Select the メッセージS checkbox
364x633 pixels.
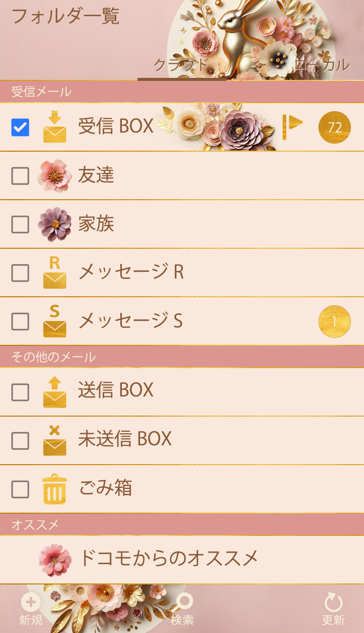tap(20, 321)
